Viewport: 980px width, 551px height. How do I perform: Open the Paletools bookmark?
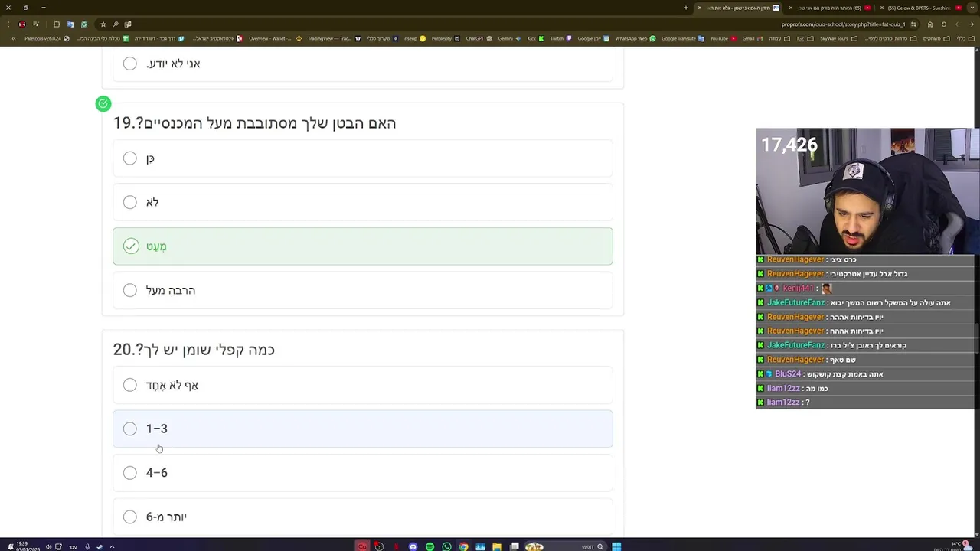click(47, 38)
